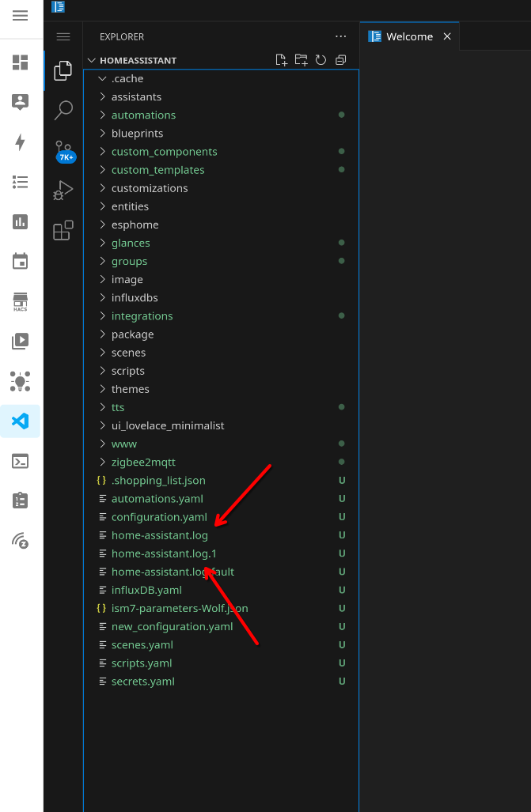Expand the custom_components folder

[x=164, y=152]
